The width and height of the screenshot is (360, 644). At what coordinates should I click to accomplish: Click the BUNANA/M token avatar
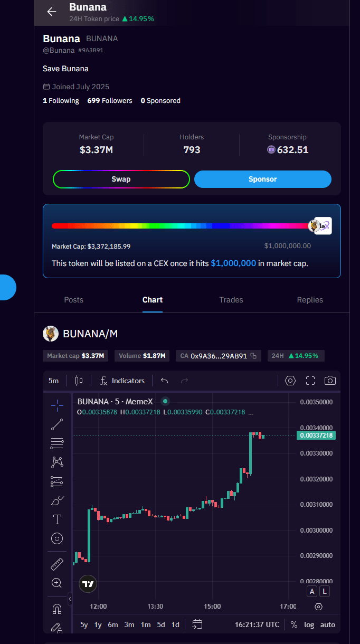51,334
